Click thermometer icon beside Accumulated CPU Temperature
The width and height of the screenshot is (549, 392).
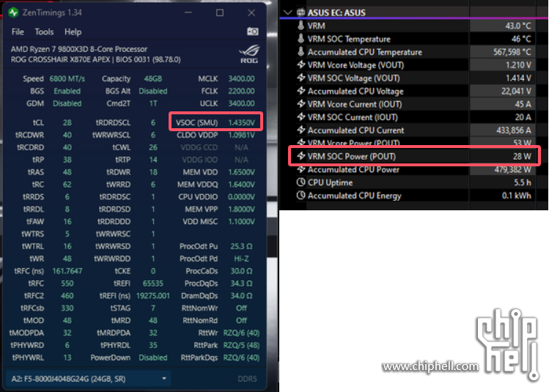[301, 52]
